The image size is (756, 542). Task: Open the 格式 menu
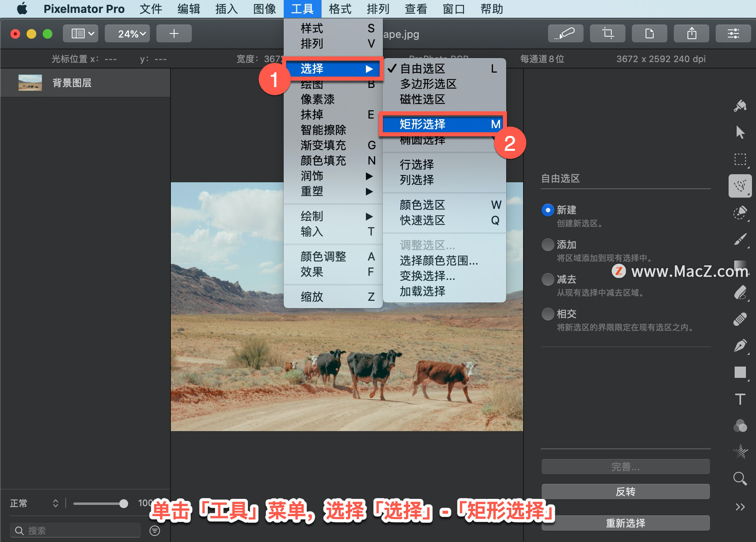[x=340, y=8]
